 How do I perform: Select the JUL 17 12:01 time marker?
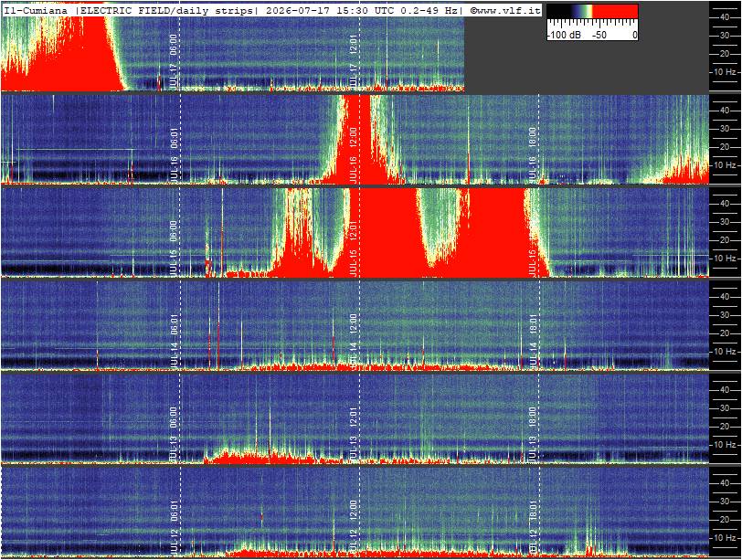(x=353, y=61)
